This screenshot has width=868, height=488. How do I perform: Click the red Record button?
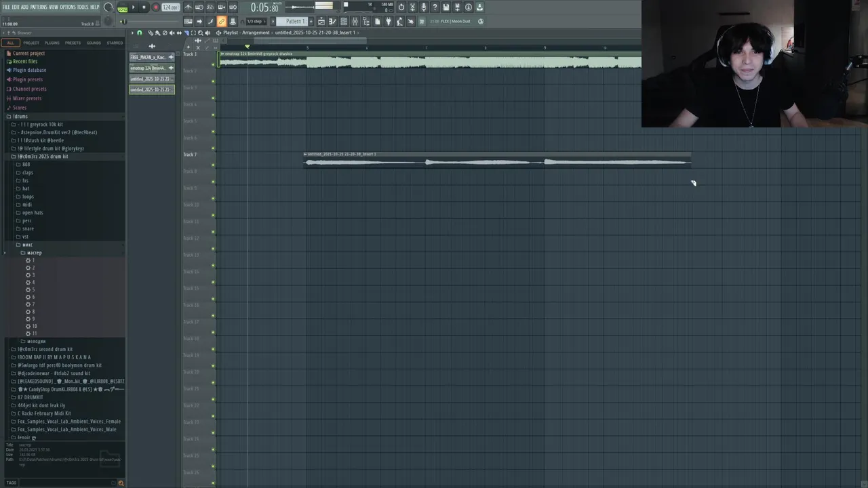pyautogui.click(x=155, y=7)
